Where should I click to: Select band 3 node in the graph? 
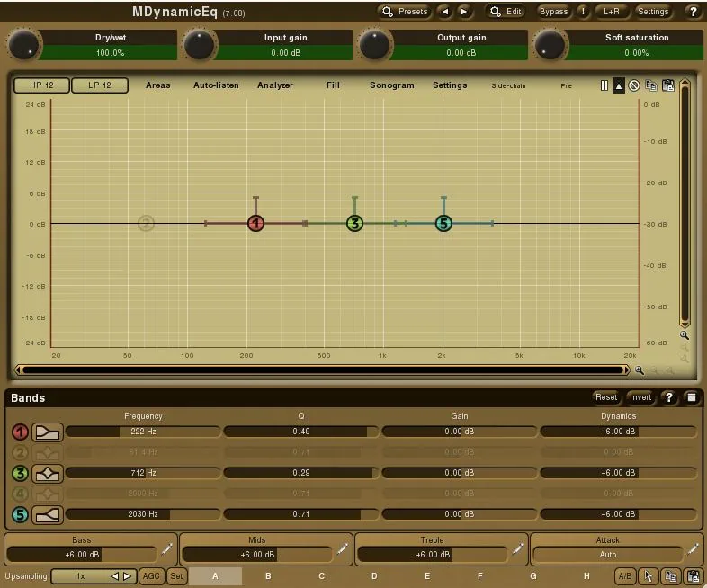pos(355,224)
